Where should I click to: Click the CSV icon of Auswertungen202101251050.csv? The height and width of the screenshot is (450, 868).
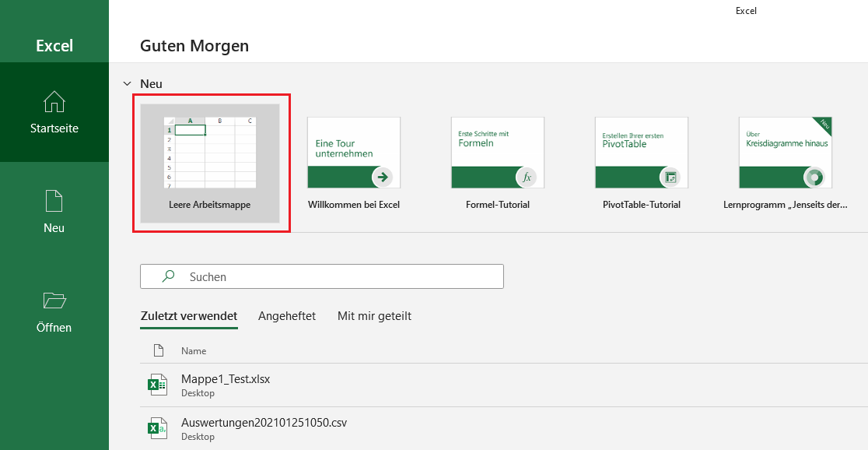coord(157,428)
